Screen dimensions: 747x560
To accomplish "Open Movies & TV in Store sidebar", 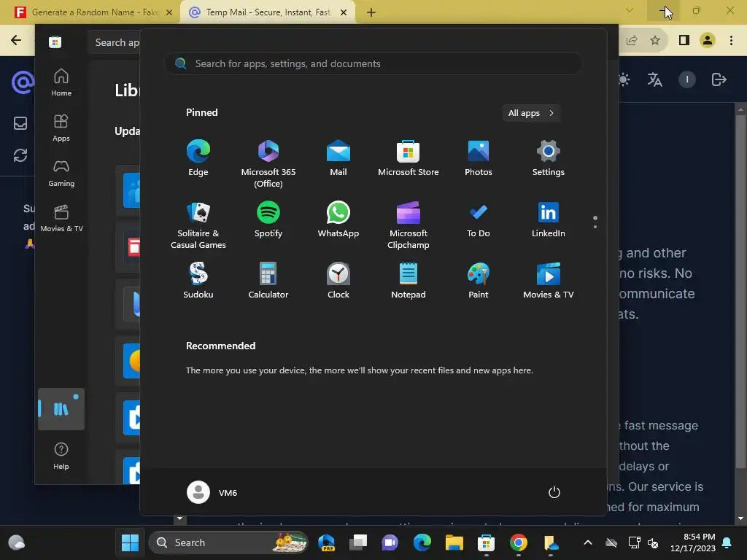I will 61,219.
